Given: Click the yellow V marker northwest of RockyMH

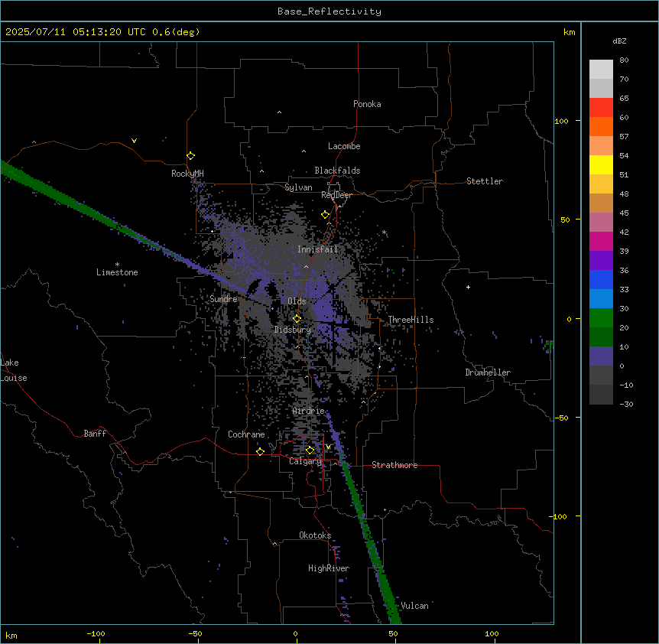Looking at the screenshot, I should point(134,141).
